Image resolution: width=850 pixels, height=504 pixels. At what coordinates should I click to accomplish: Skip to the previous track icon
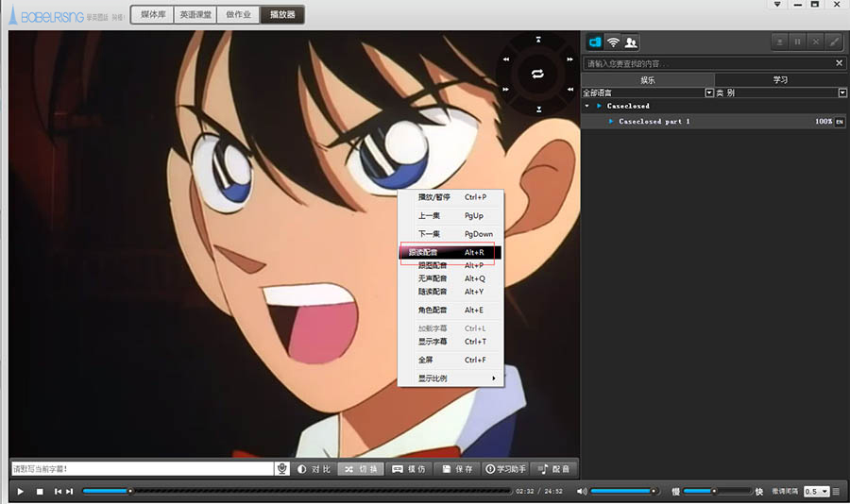pyautogui.click(x=58, y=492)
